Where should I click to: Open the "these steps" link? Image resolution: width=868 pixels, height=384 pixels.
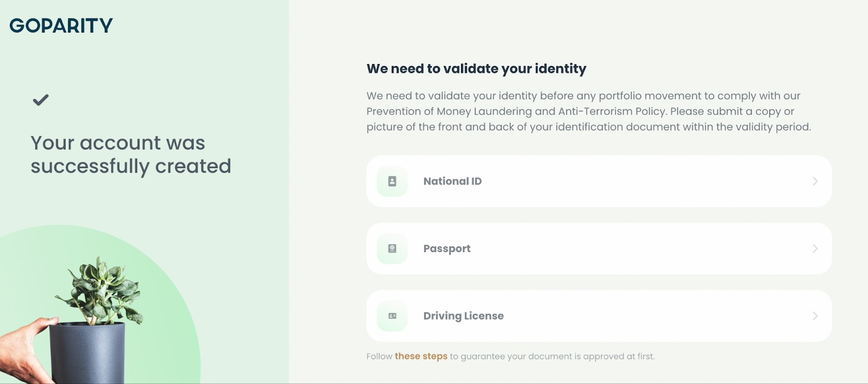click(421, 356)
